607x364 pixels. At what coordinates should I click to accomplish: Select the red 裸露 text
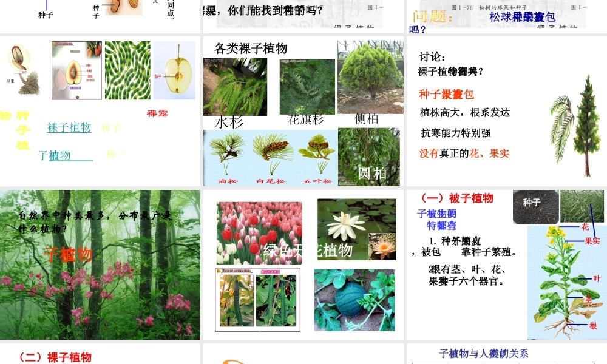(x=157, y=113)
